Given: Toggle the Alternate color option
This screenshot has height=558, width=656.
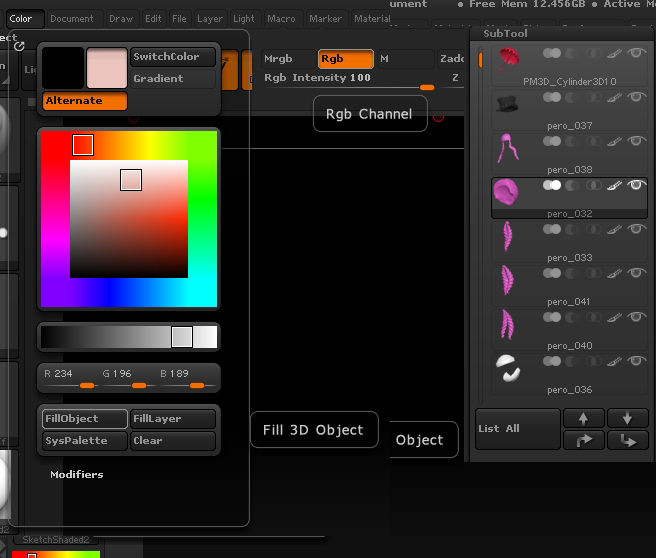Looking at the screenshot, I should pyautogui.click(x=85, y=101).
